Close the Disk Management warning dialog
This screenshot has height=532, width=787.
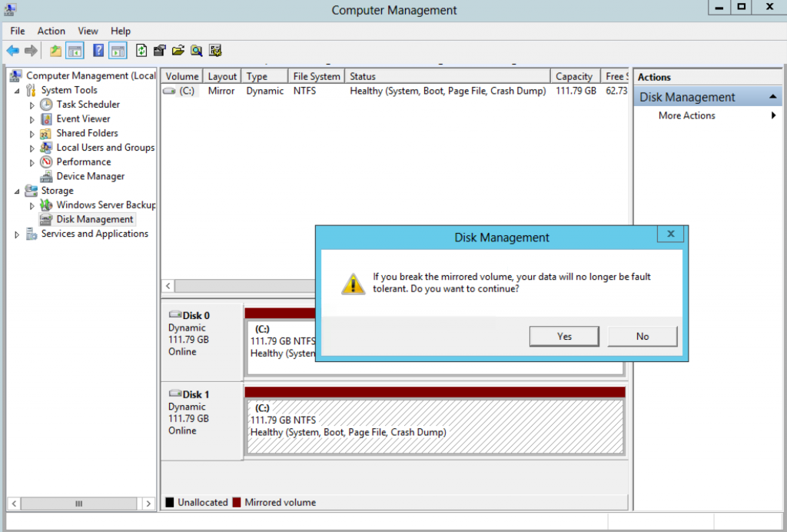coord(670,234)
